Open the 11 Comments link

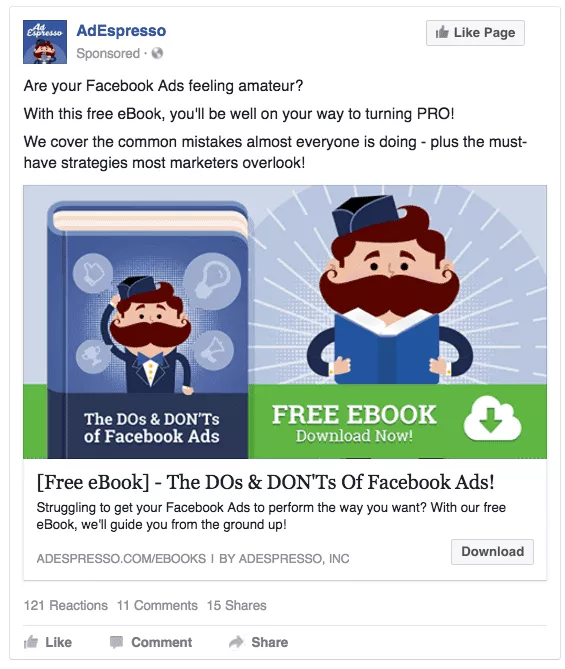coord(157,605)
